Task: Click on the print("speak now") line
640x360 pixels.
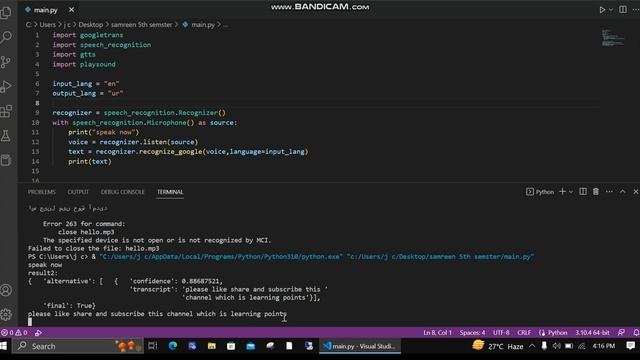Action: (104, 132)
